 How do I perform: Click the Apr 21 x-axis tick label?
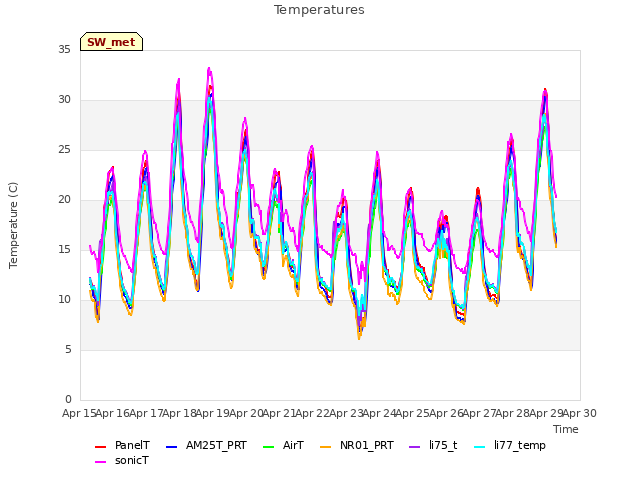(x=280, y=413)
